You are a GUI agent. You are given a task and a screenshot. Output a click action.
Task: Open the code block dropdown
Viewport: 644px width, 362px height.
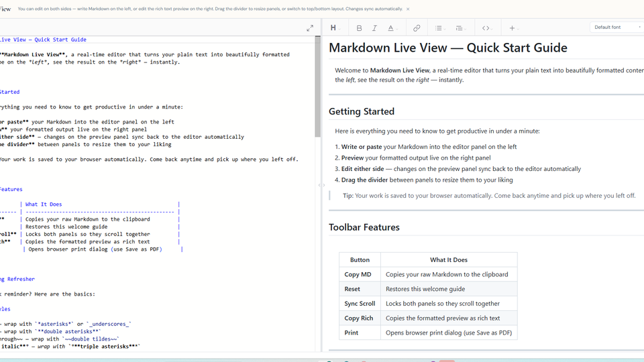coord(487,28)
